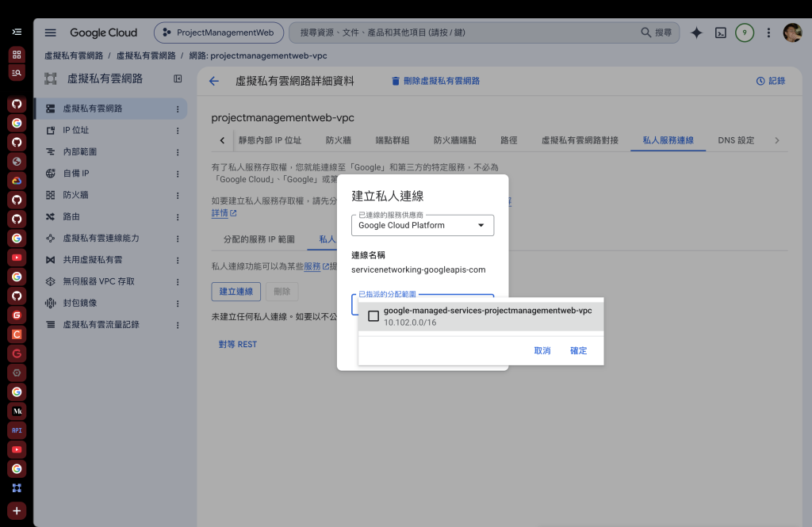Open IP 位址 sidebar item
This screenshot has height=527, width=812.
[111, 131]
